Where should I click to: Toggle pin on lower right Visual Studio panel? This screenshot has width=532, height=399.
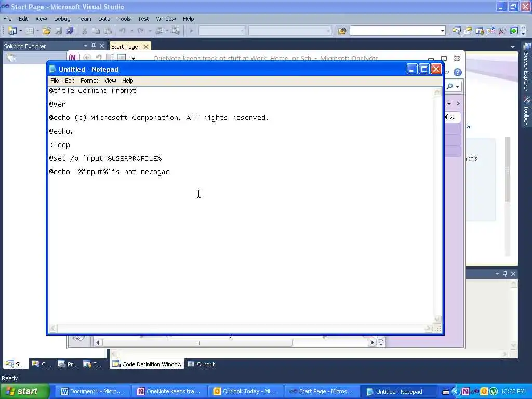click(505, 273)
